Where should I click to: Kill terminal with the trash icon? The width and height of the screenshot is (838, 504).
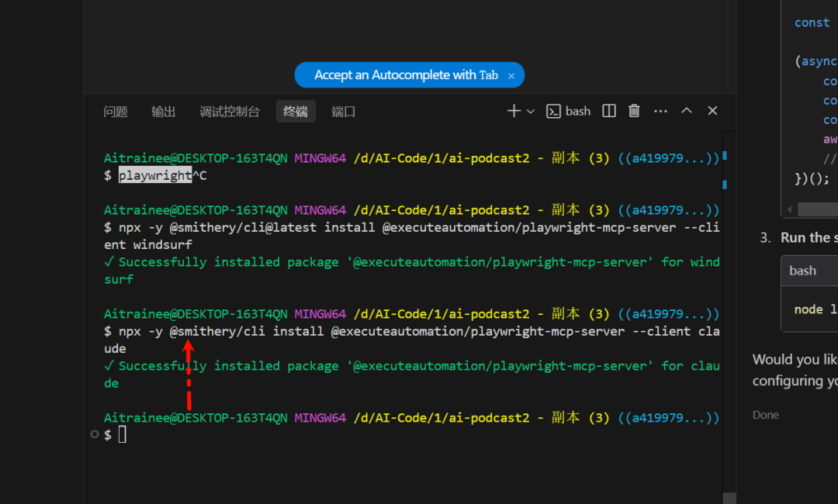pyautogui.click(x=634, y=112)
